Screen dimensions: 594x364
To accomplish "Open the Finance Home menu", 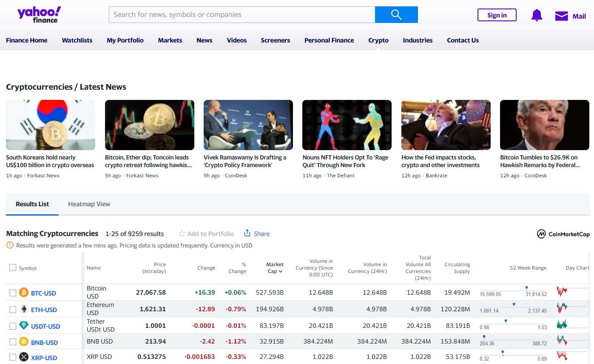I will tap(27, 40).
